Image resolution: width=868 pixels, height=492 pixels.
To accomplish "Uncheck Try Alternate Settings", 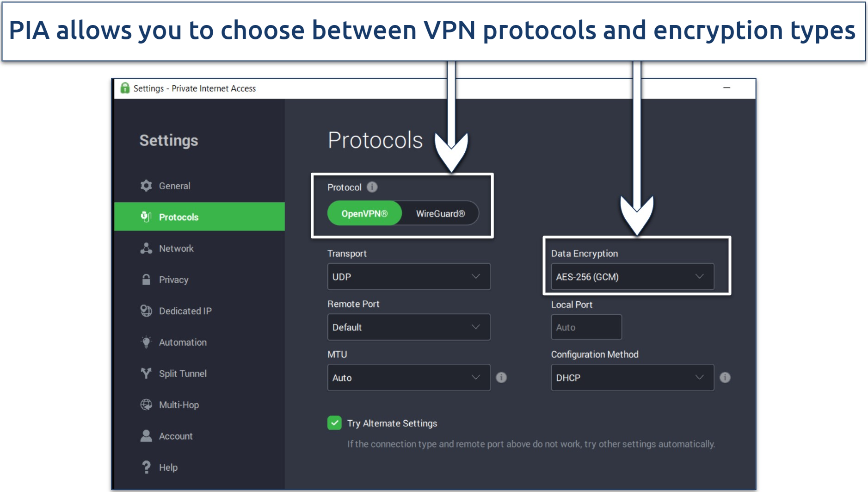I will (x=334, y=423).
